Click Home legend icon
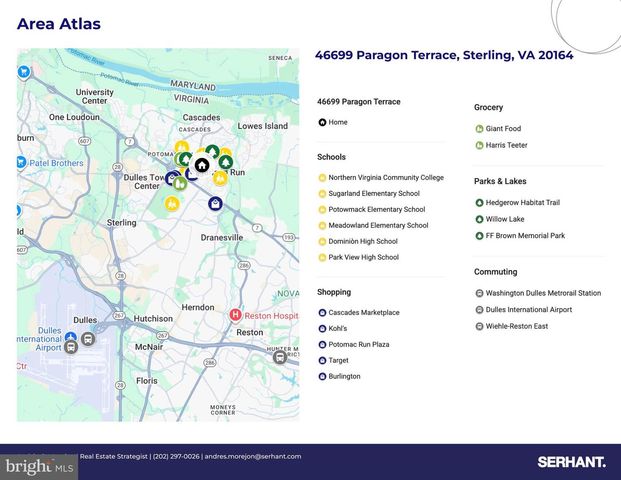Image resolution: width=621 pixels, height=480 pixels. tap(322, 122)
